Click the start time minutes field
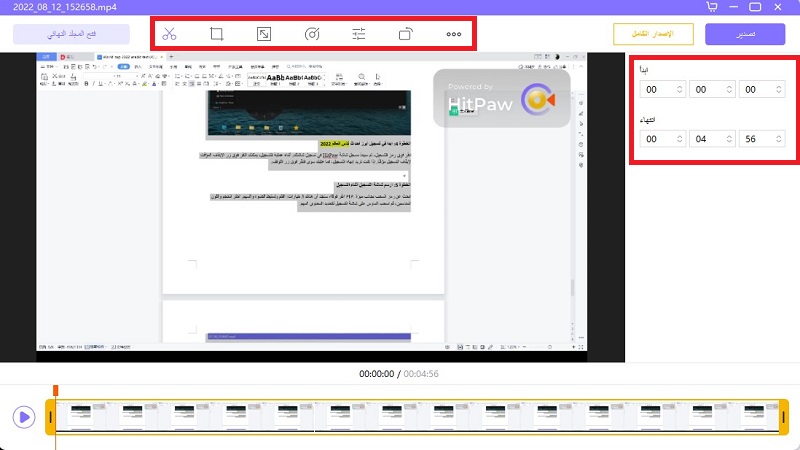 712,89
